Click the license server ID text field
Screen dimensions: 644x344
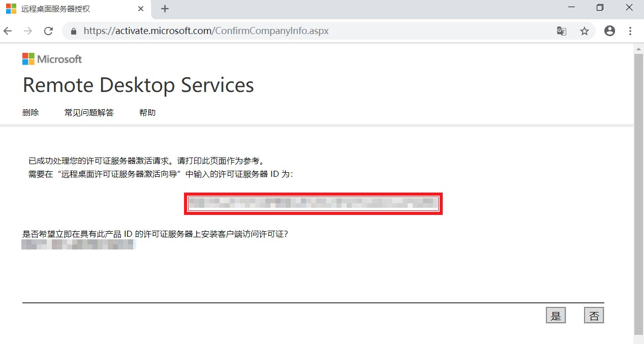tap(313, 204)
